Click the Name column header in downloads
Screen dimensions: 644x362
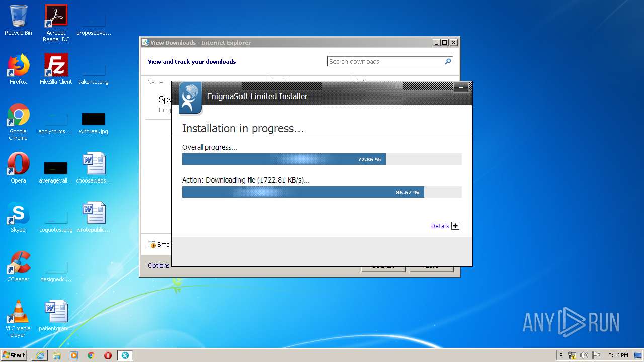point(155,82)
